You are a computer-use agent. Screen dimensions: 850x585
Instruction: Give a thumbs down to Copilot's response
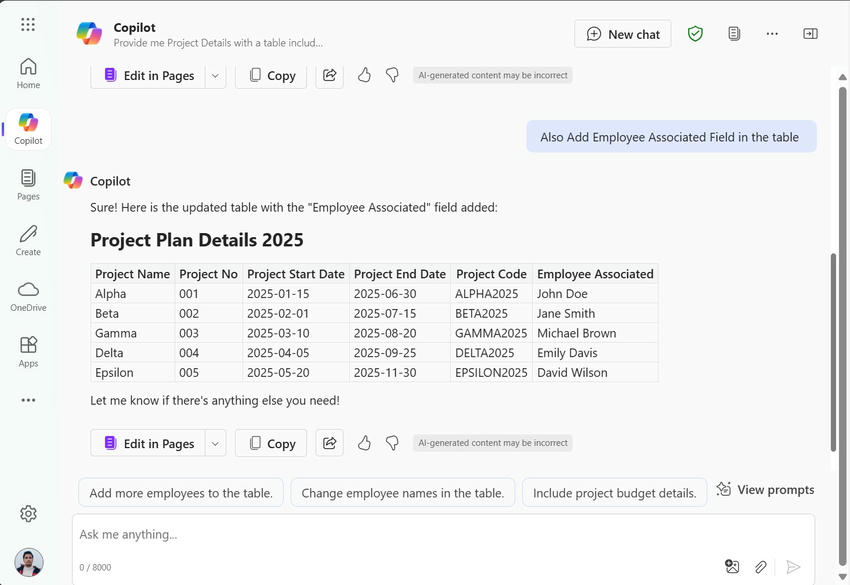[x=391, y=442]
